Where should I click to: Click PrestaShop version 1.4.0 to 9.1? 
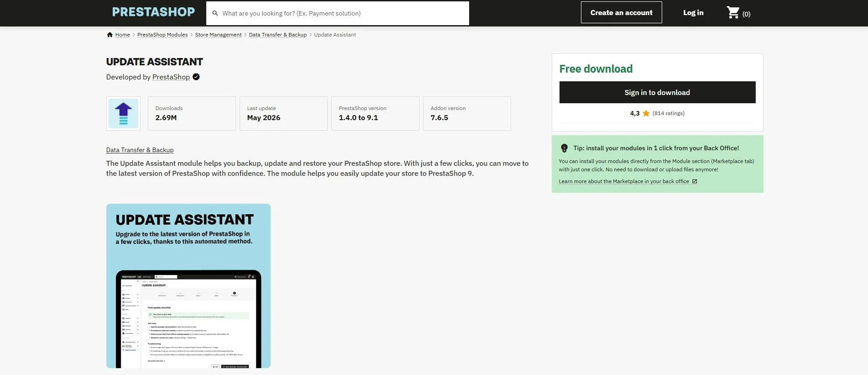pos(375,113)
